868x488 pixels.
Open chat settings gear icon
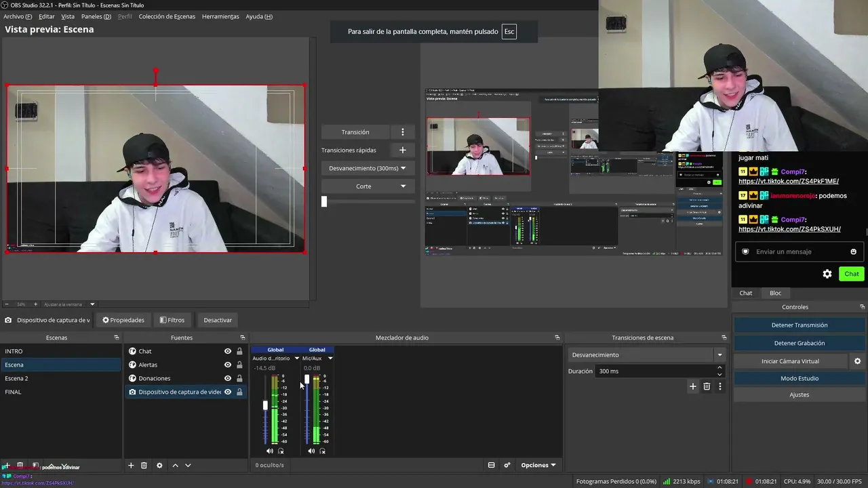pyautogui.click(x=827, y=274)
